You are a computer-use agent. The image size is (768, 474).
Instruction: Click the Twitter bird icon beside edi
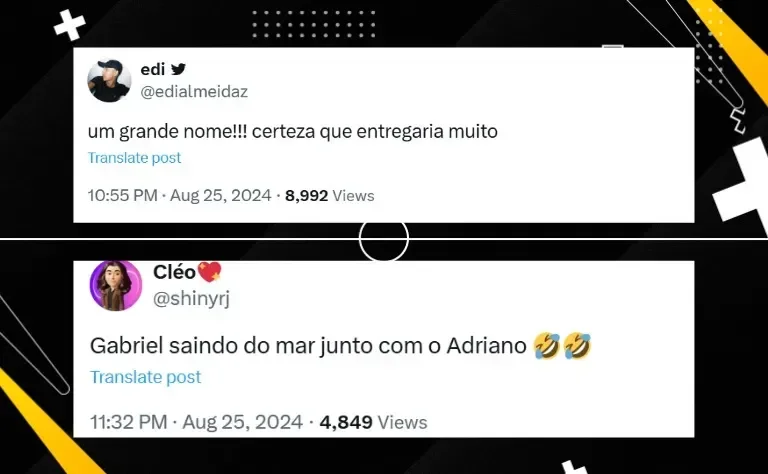(x=178, y=69)
